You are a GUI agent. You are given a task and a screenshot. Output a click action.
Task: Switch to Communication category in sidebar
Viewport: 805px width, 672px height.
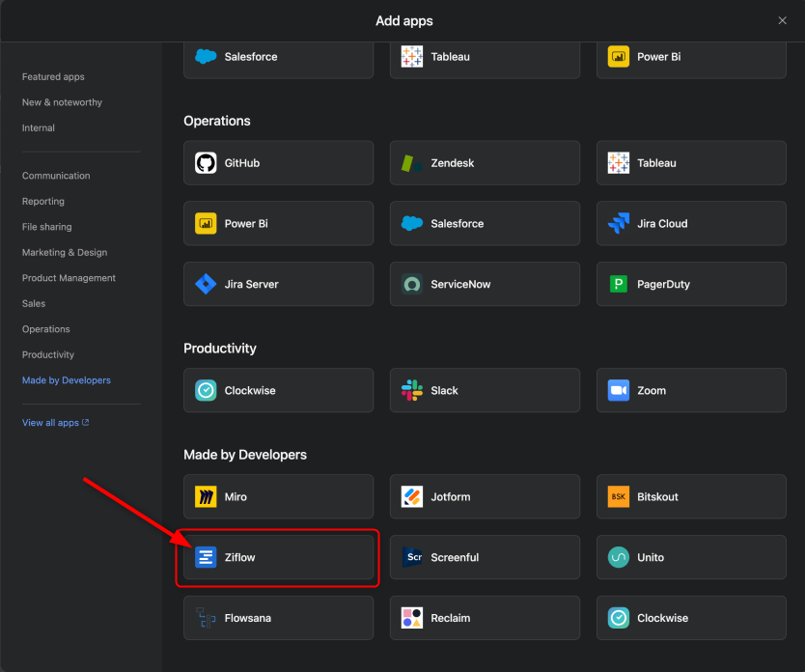click(56, 176)
